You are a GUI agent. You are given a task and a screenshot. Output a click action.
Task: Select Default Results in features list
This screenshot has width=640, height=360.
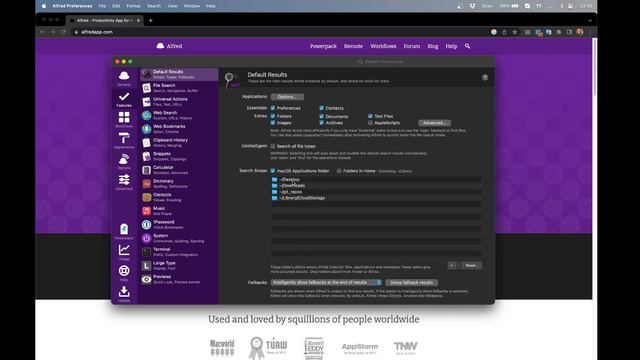point(179,74)
